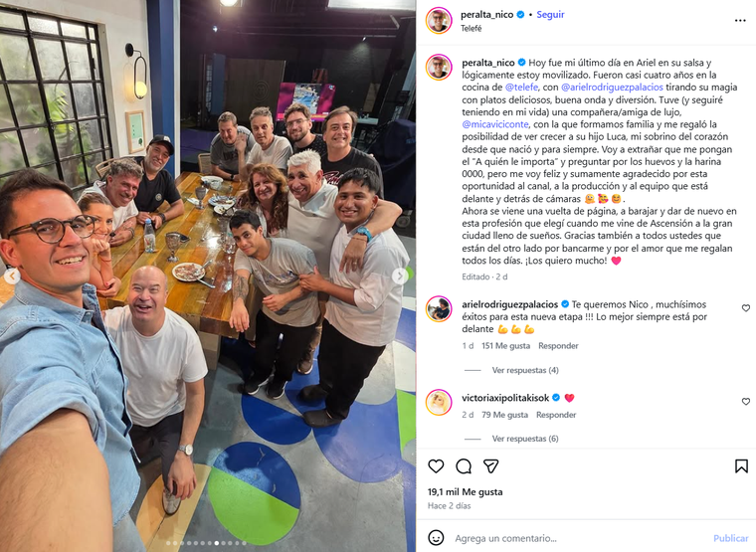Like the post with the heart icon

436,466
